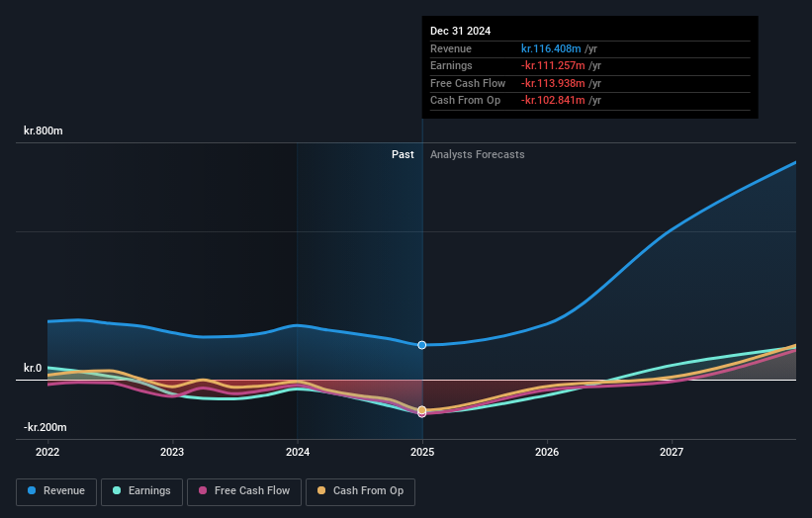812x518 pixels.
Task: Click the Dec 31 2024 tooltip date
Action: [460, 31]
